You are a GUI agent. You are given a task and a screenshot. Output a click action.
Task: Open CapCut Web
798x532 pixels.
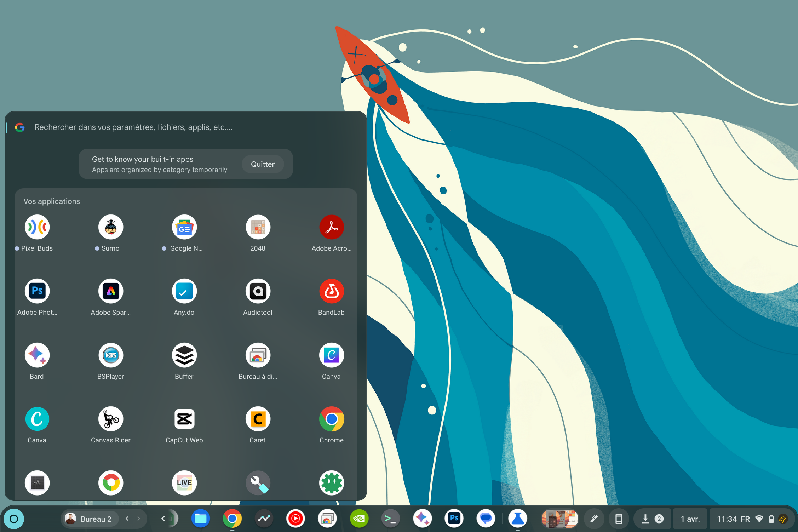(184, 419)
